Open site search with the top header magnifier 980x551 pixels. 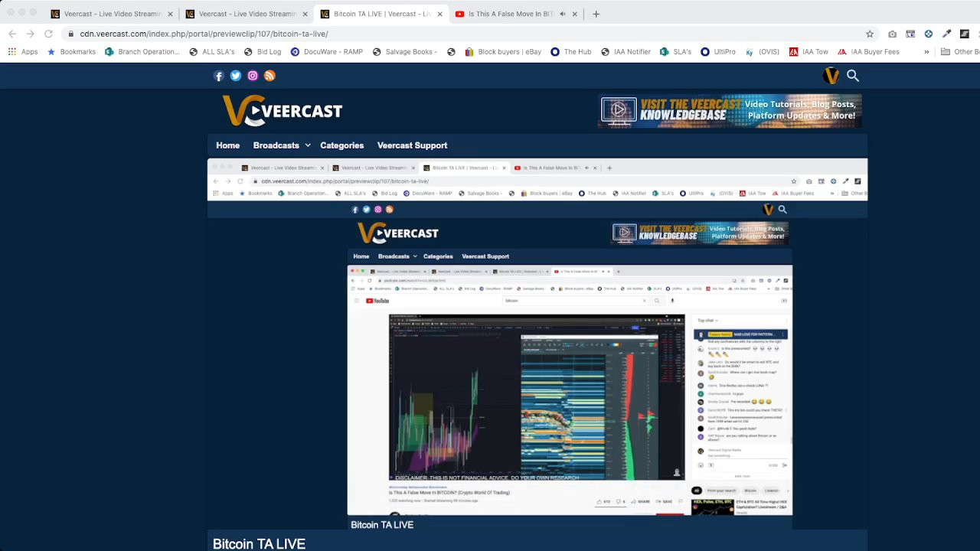point(853,76)
